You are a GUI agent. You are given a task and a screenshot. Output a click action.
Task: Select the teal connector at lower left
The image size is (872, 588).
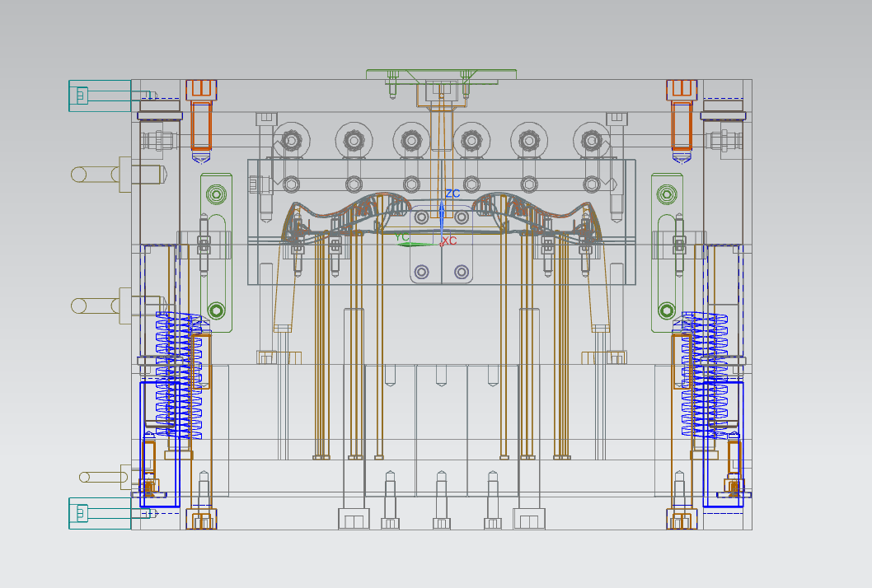100,513
